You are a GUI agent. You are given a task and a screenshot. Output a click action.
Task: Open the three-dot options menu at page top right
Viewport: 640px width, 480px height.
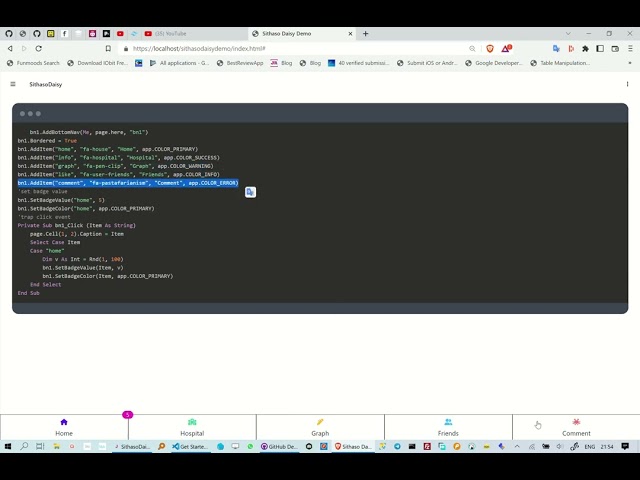point(627,84)
